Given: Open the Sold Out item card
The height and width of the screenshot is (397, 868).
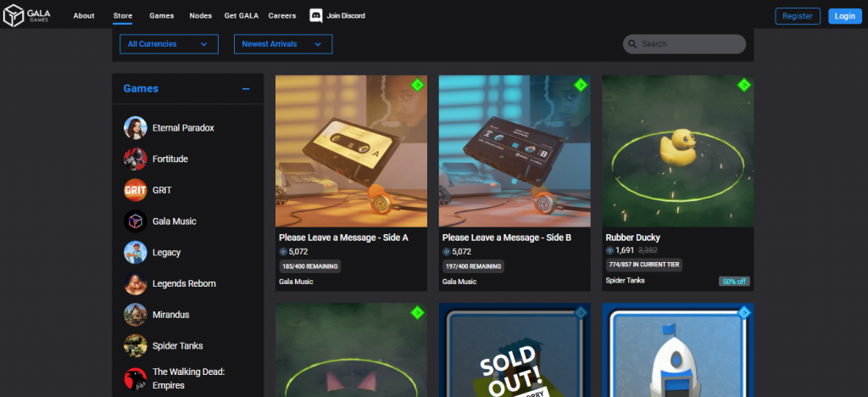Looking at the screenshot, I should tap(515, 350).
